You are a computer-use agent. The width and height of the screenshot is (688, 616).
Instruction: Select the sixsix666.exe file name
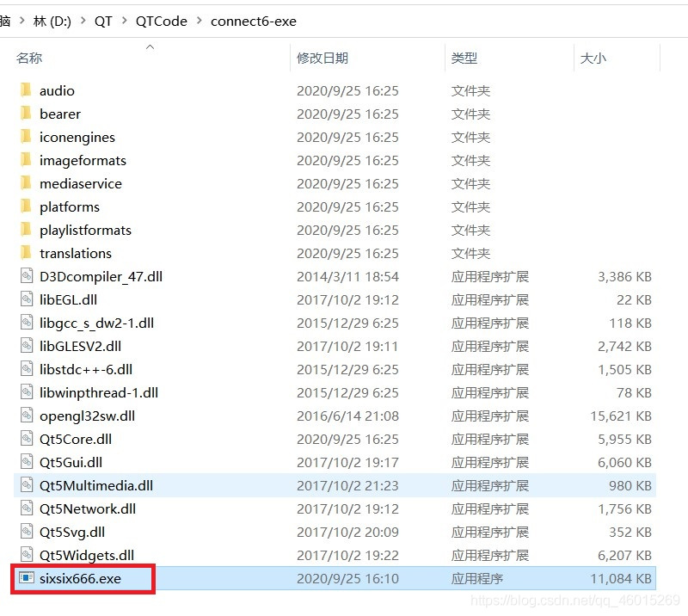pos(80,579)
